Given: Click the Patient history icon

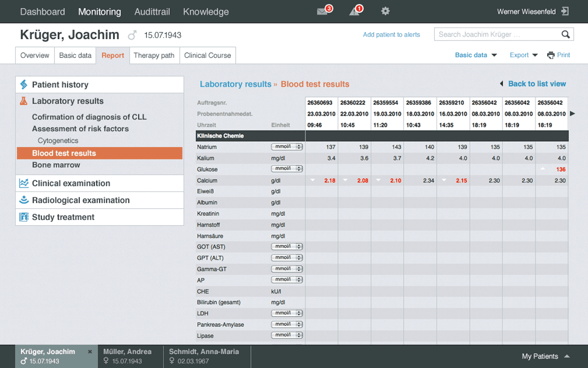Looking at the screenshot, I should click(23, 84).
